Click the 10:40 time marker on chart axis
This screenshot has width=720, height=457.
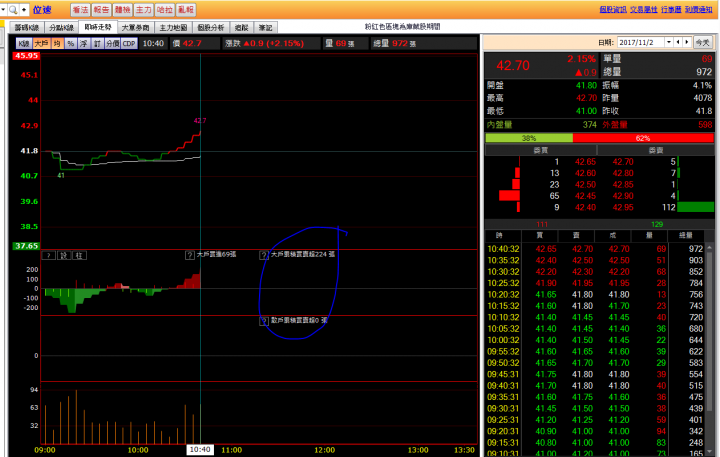[200, 450]
